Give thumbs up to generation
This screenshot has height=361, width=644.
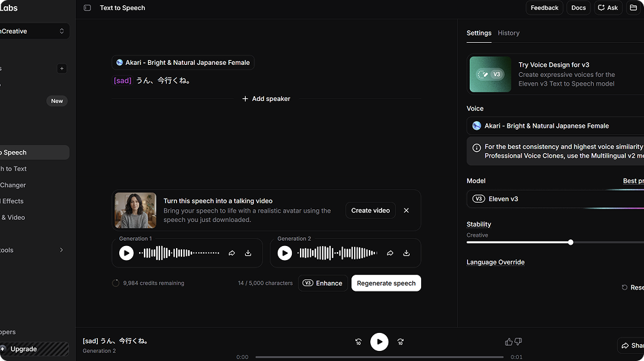[509, 342]
